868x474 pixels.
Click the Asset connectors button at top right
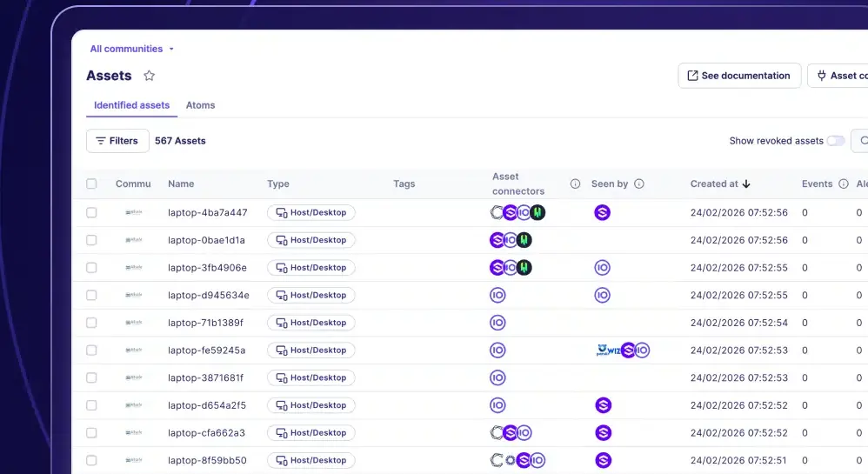click(x=838, y=76)
